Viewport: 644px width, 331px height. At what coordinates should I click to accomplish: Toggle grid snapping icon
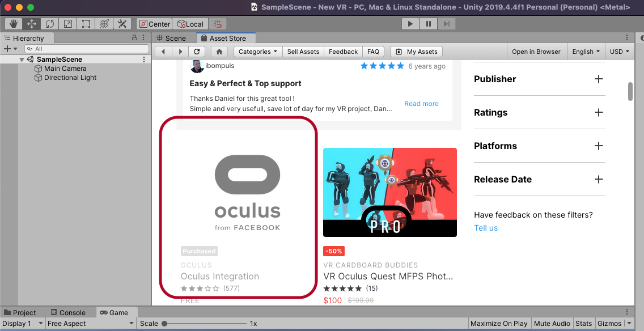point(218,24)
